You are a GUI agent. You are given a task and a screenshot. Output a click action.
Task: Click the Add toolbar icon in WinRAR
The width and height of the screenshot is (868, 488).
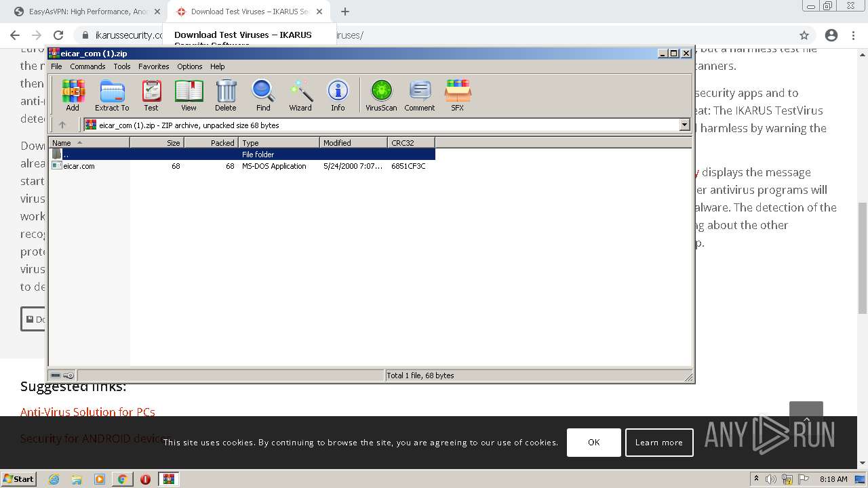[x=73, y=95]
